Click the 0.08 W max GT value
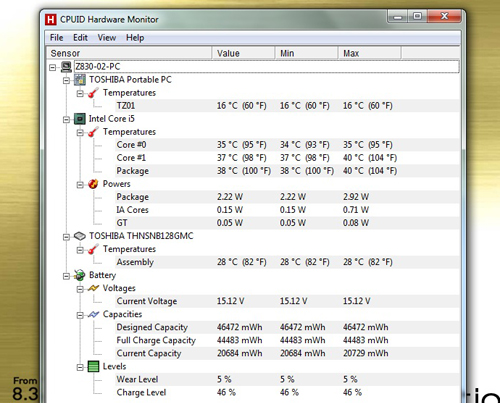This screenshot has width=500, height=403. (x=356, y=223)
